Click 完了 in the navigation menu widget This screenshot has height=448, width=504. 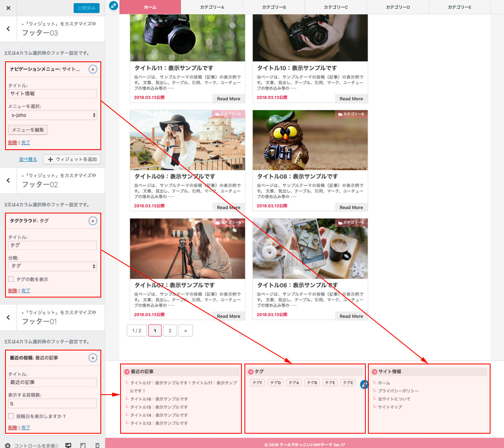tap(26, 142)
